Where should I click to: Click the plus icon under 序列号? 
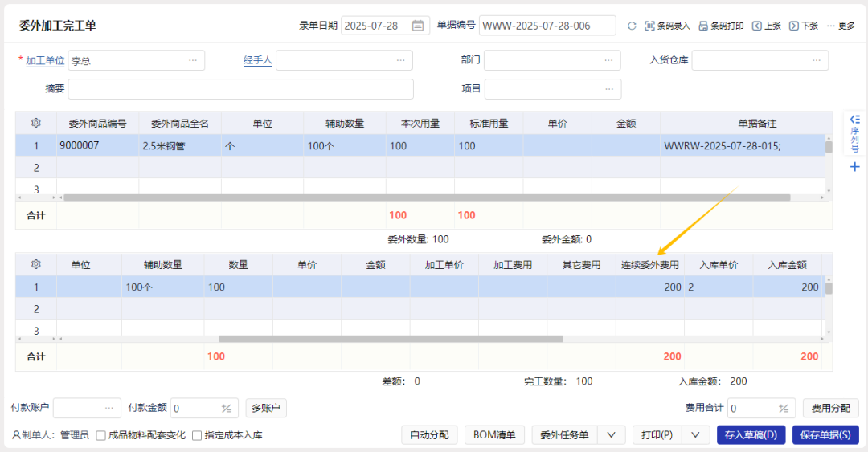tap(854, 166)
